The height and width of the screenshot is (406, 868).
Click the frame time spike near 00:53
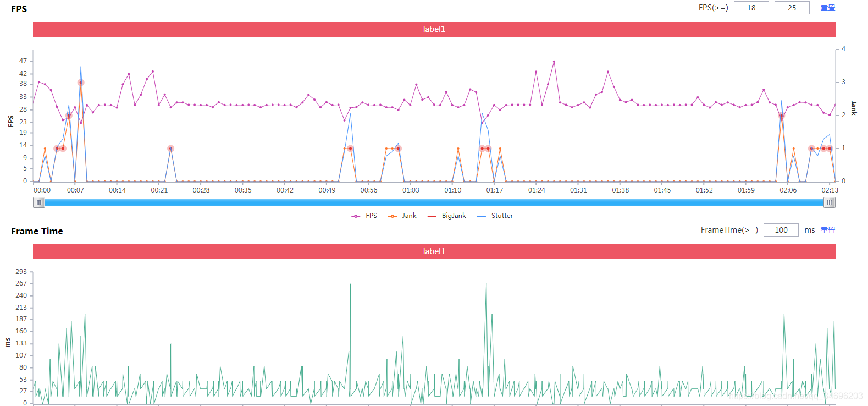coord(350,284)
